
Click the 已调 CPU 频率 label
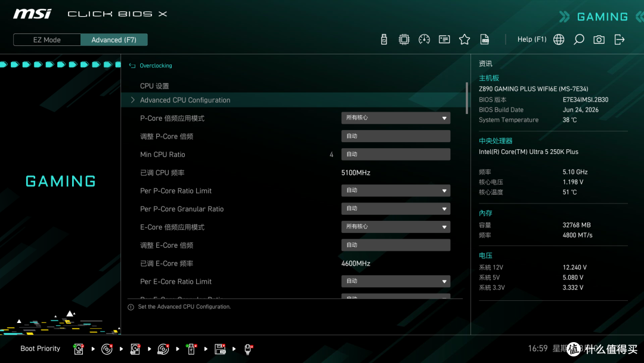coord(162,173)
